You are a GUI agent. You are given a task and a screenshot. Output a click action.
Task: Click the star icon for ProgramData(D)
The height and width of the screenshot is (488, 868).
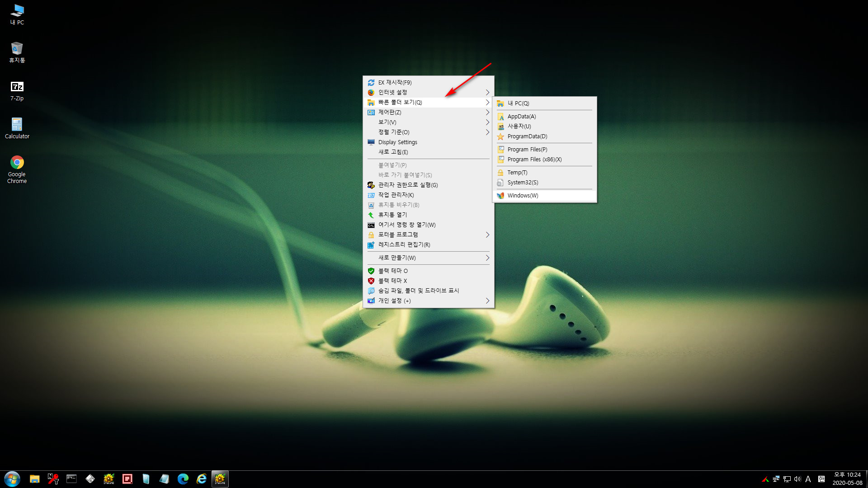tap(500, 136)
